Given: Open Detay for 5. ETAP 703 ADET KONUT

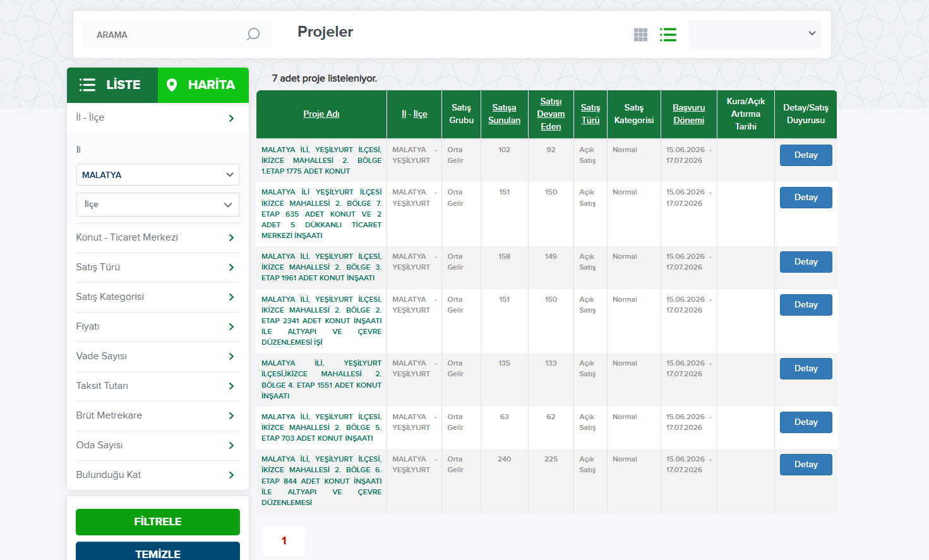Looking at the screenshot, I should [806, 422].
